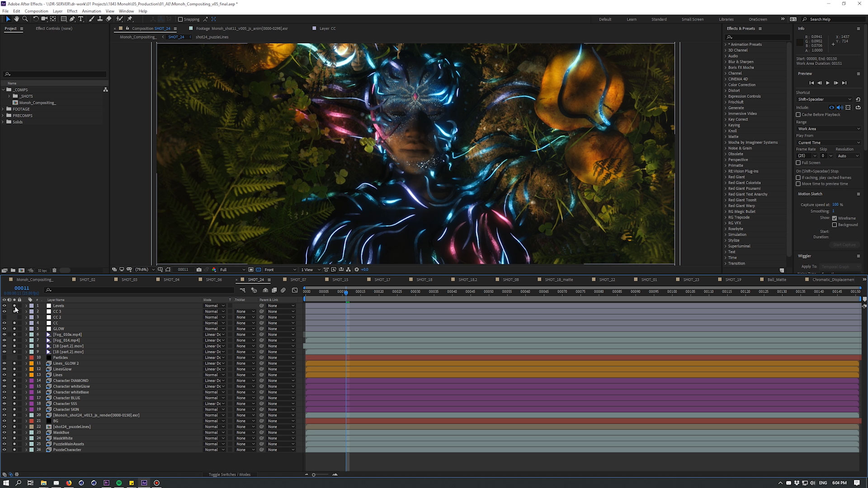Open Work Area range dropdown
The image size is (868, 488).
click(x=829, y=129)
